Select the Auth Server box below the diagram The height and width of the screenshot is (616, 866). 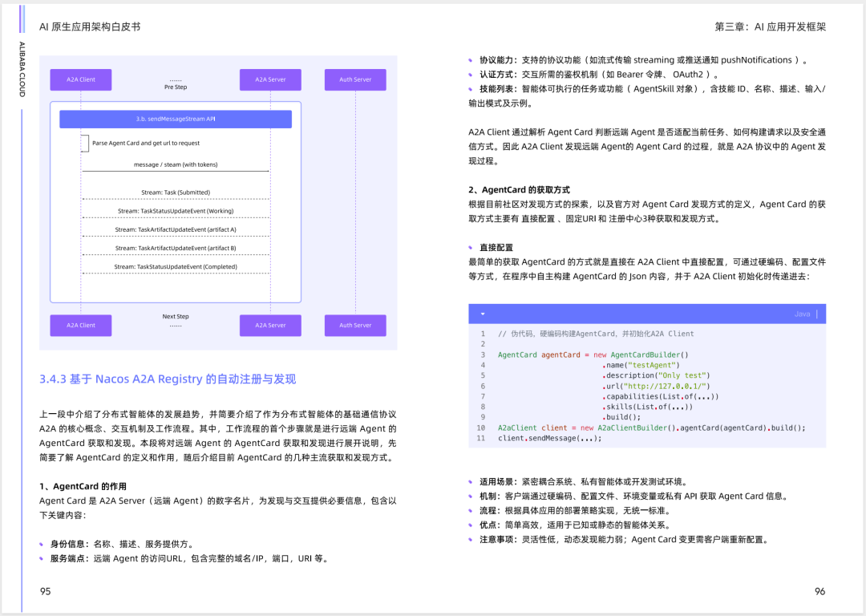coord(355,326)
